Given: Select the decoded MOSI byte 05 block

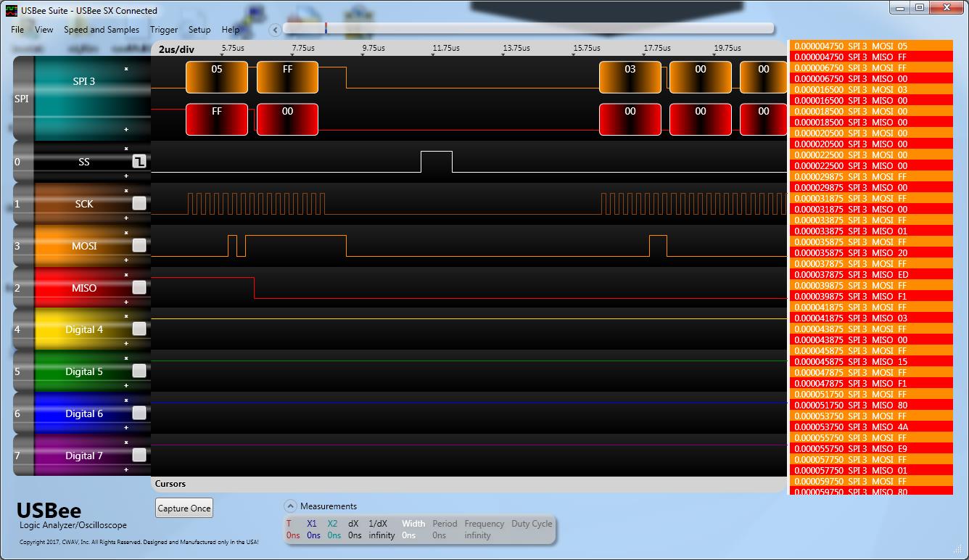Looking at the screenshot, I should click(217, 78).
